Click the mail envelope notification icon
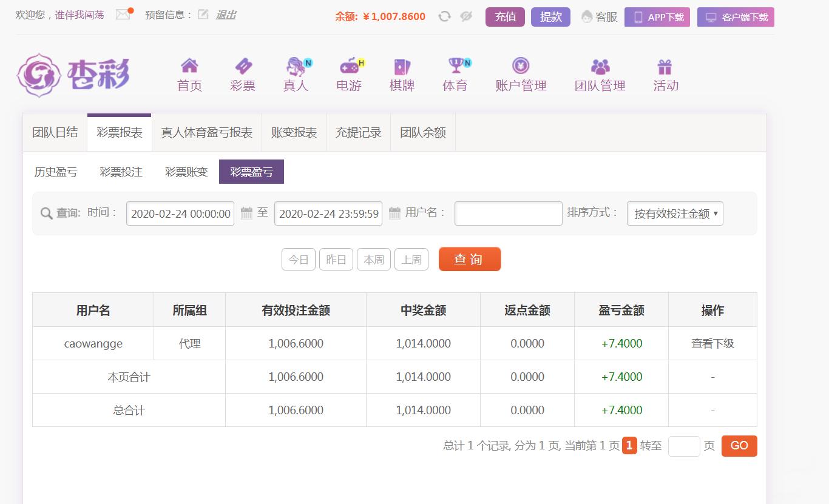This screenshot has height=504, width=829. coord(123,15)
